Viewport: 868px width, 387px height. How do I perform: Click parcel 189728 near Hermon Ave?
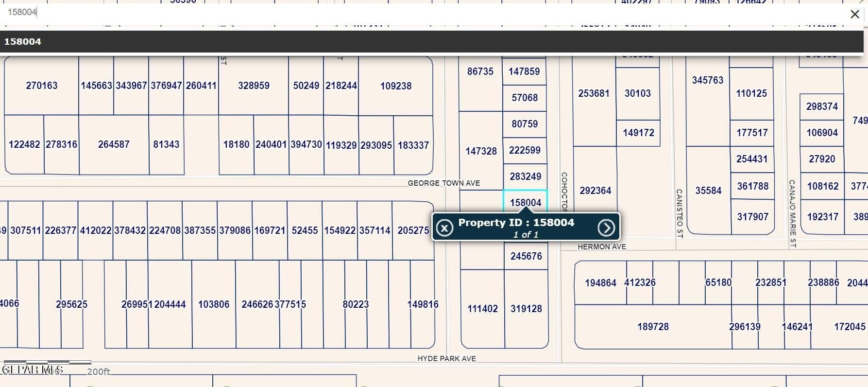652,327
